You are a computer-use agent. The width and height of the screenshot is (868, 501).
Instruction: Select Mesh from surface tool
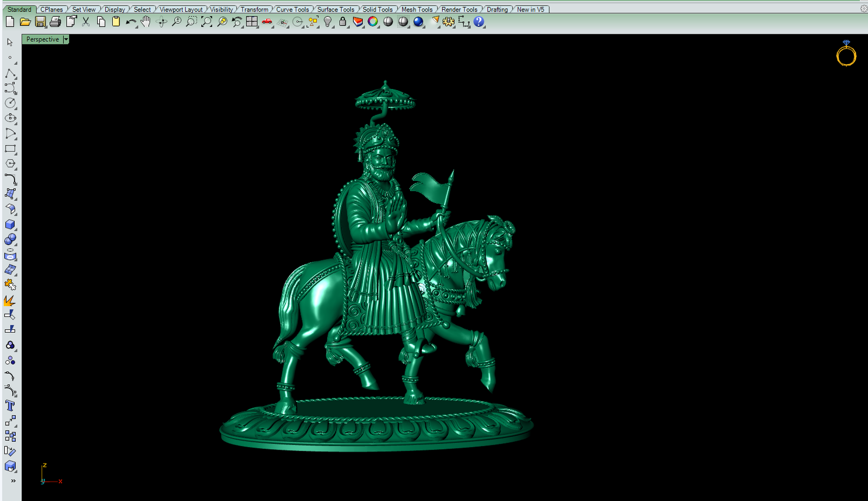[x=10, y=270]
